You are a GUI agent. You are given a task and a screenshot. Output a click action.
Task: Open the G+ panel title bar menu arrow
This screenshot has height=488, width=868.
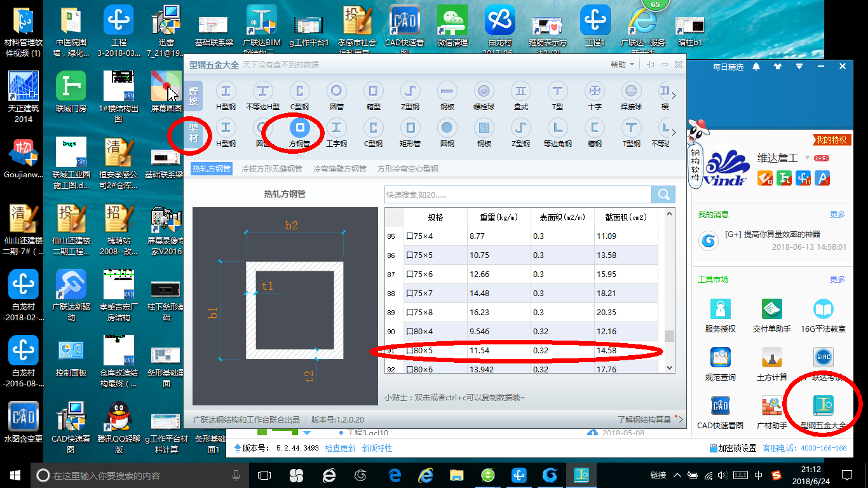tap(799, 67)
